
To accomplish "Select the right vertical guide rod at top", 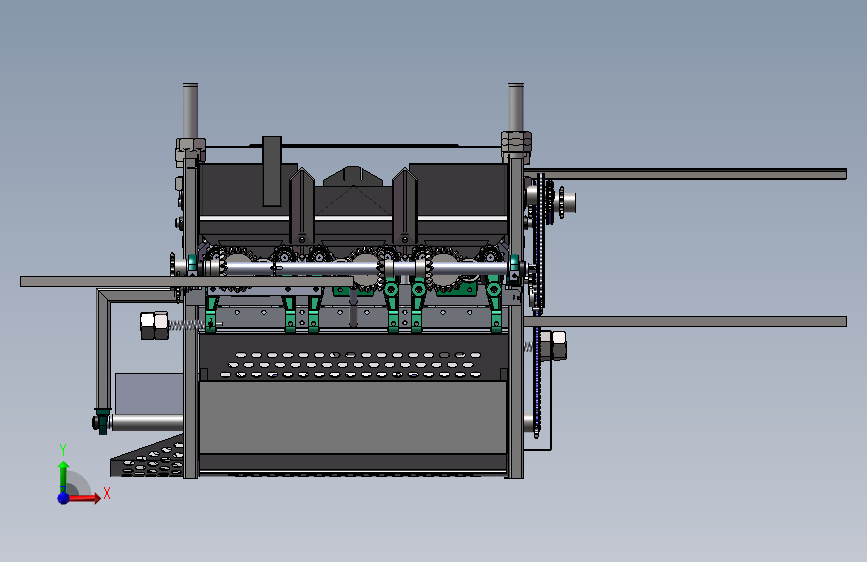I will tap(515, 107).
